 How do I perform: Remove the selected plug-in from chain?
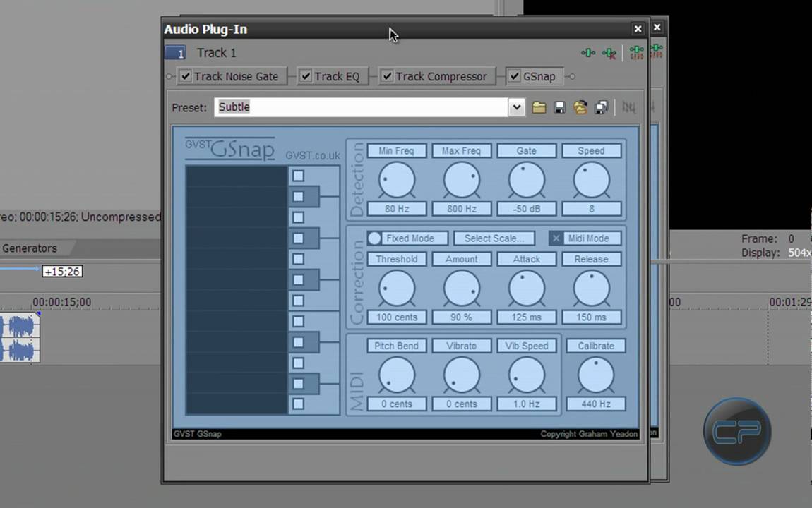pyautogui.click(x=609, y=53)
